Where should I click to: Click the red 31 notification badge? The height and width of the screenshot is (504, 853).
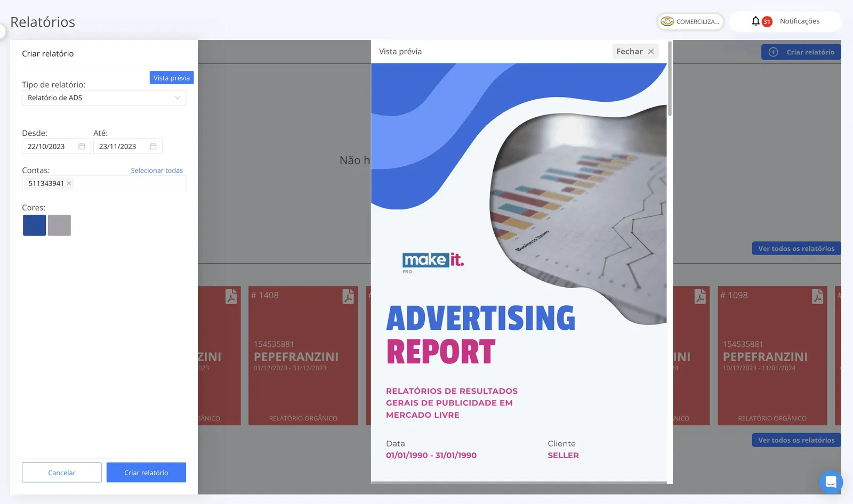767,22
